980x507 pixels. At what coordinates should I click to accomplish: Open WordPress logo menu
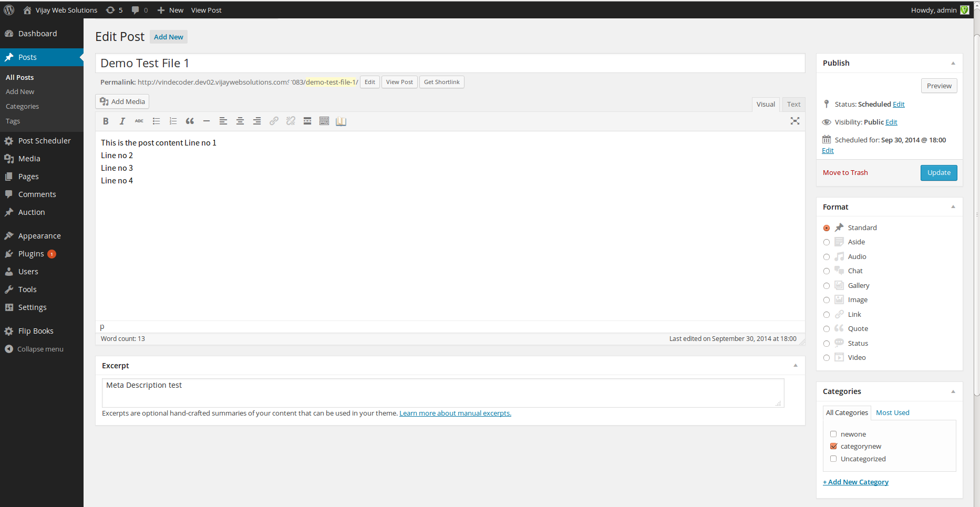coord(9,10)
